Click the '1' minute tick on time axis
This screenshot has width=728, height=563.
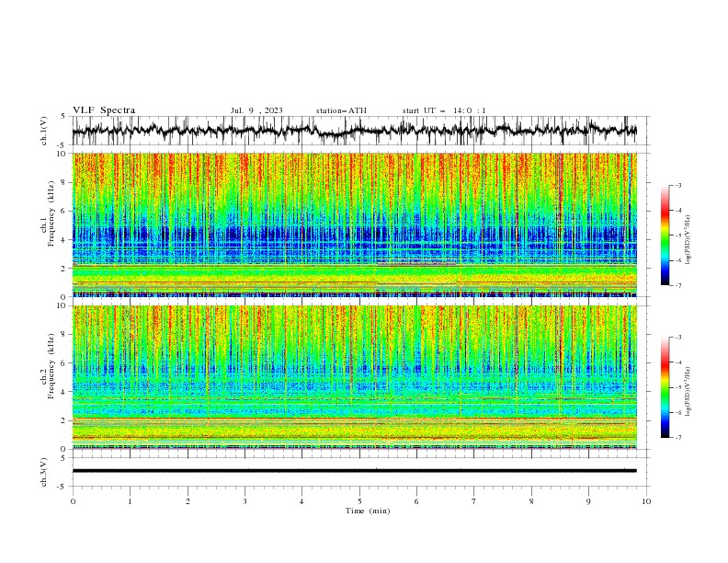tap(130, 501)
